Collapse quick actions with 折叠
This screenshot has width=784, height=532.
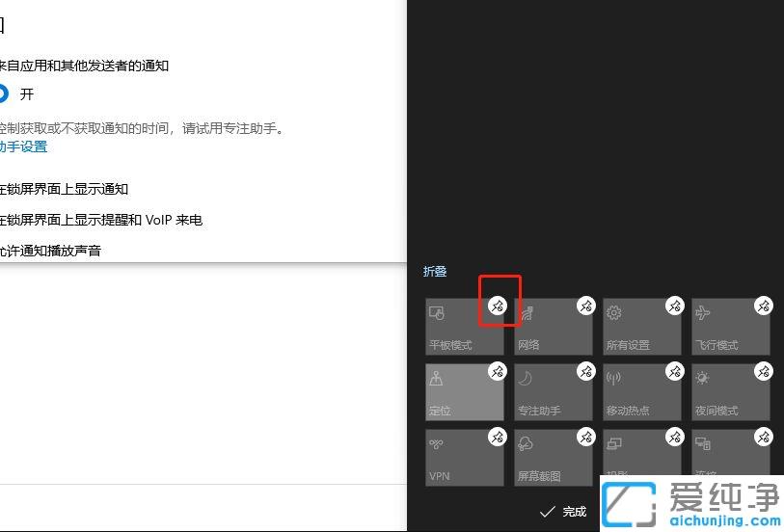(x=435, y=272)
